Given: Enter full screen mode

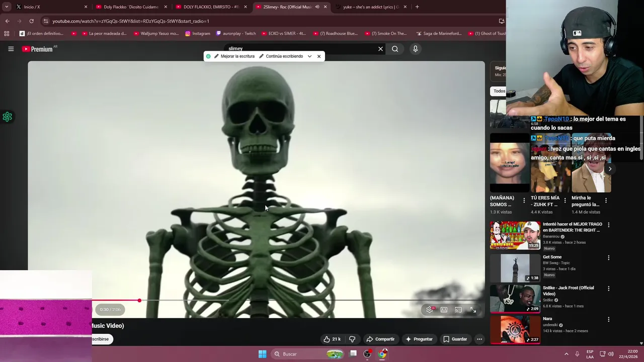Looking at the screenshot, I should click(473, 310).
